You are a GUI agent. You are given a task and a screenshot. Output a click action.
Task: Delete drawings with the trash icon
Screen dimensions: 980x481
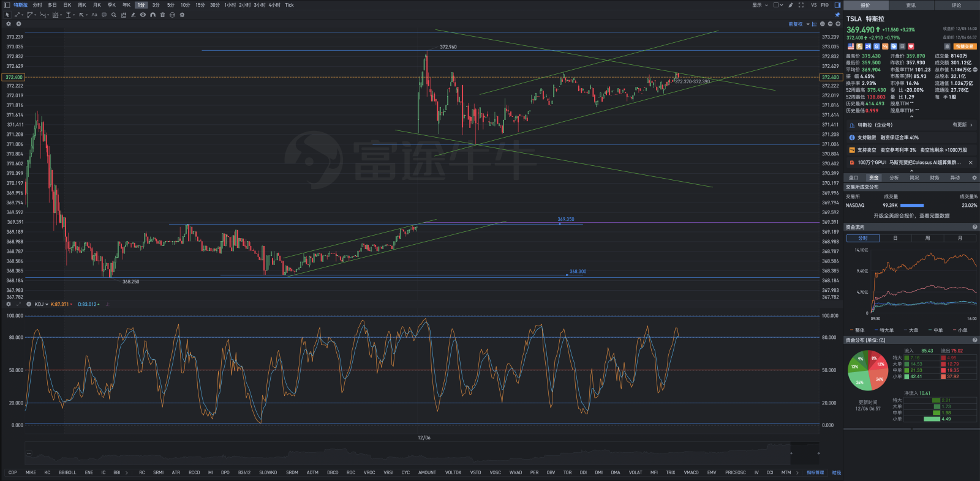click(162, 15)
